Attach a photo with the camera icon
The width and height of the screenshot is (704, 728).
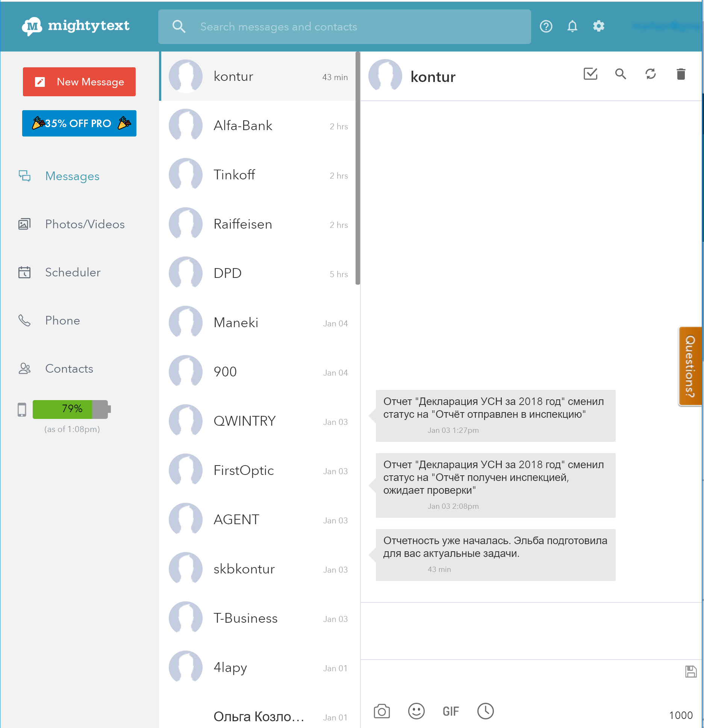click(382, 711)
